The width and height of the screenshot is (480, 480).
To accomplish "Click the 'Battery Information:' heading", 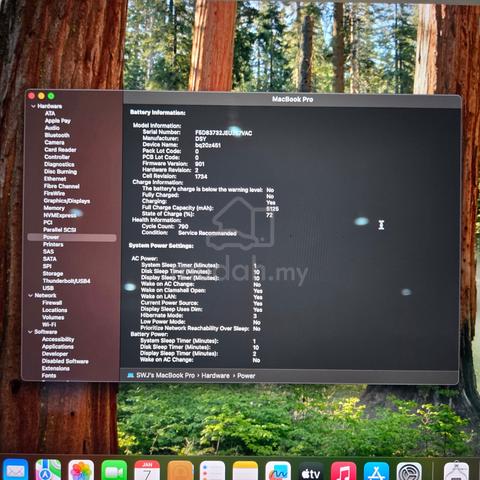I will pyautogui.click(x=157, y=113).
